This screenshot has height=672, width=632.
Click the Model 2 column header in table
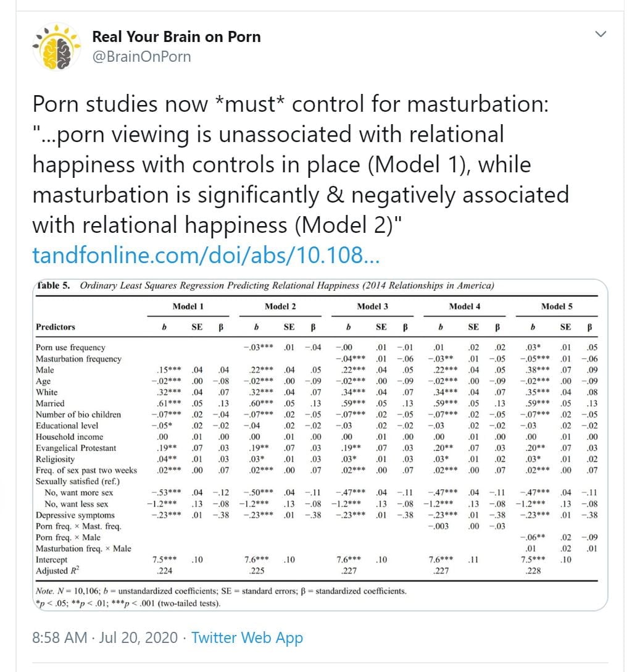point(280,306)
